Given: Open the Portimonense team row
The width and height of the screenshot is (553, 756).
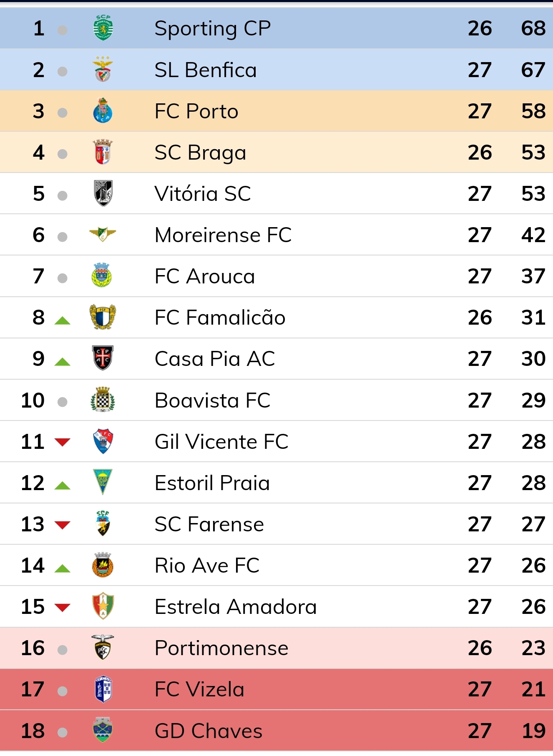Looking at the screenshot, I should (x=276, y=648).
